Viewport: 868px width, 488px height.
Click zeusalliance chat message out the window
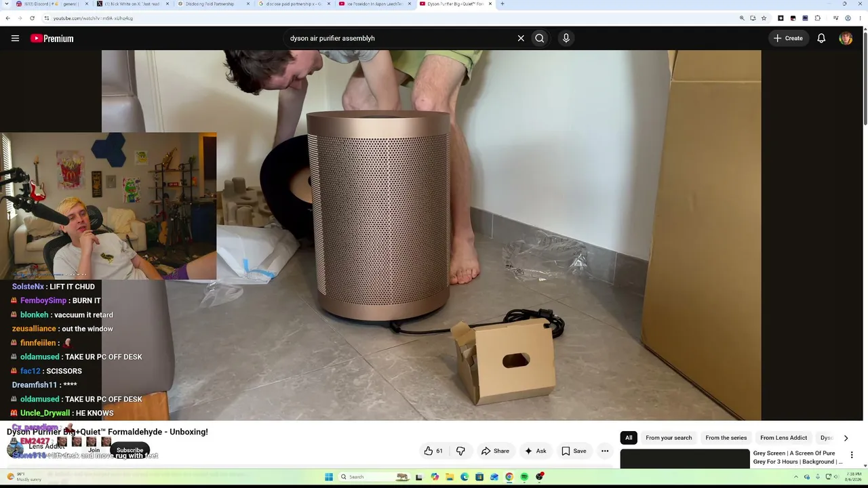coord(62,329)
